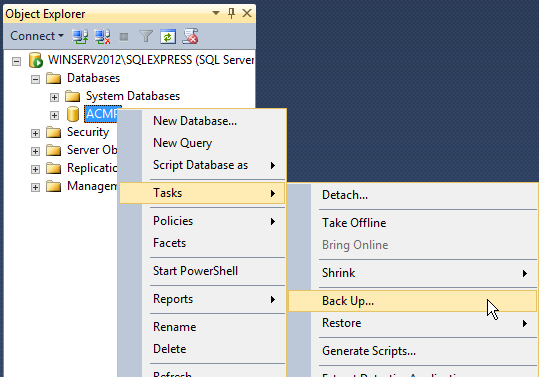The height and width of the screenshot is (377, 539).
Task: Collapse the WINSERV2012\SQLEXPRESS server node
Action: point(16,62)
